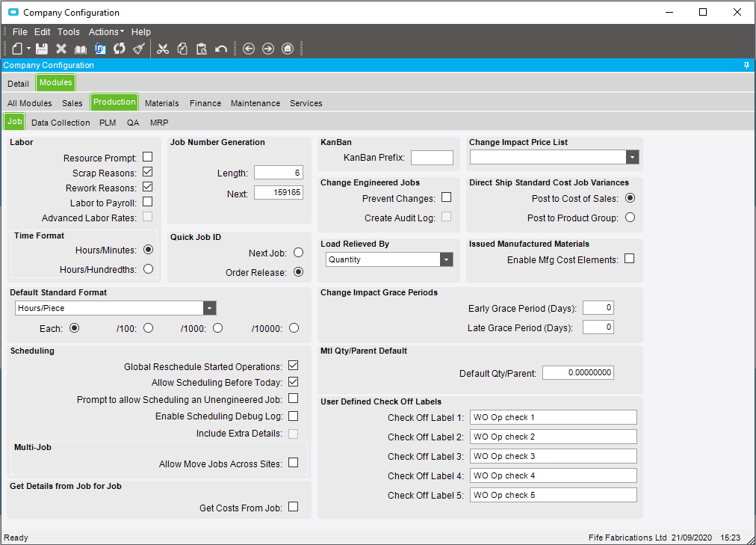Select Hours/Minutes time format
This screenshot has height=545, width=756.
(149, 250)
